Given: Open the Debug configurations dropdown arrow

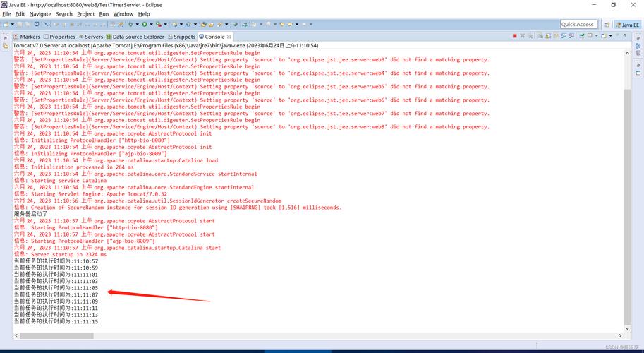Looking at the screenshot, I should [138, 24].
